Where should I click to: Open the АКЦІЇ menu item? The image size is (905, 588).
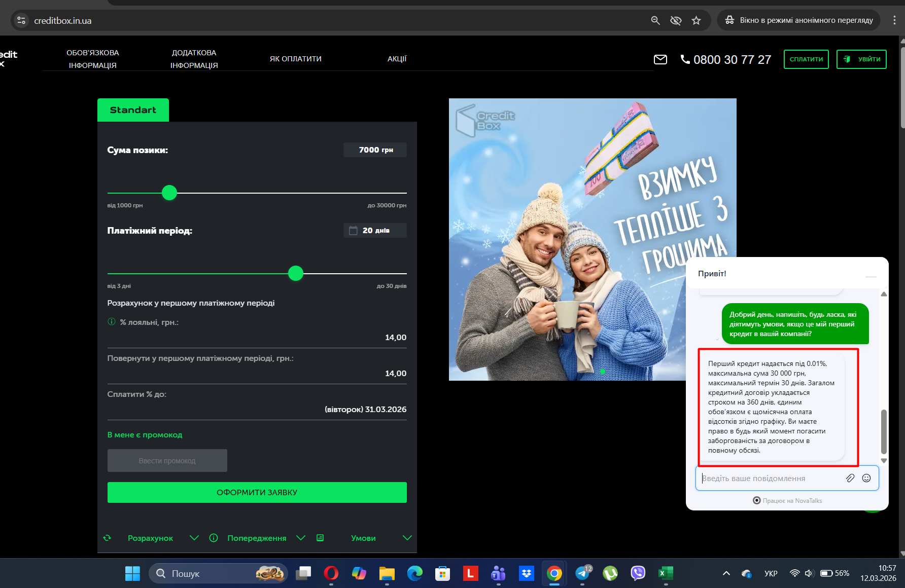pyautogui.click(x=397, y=59)
